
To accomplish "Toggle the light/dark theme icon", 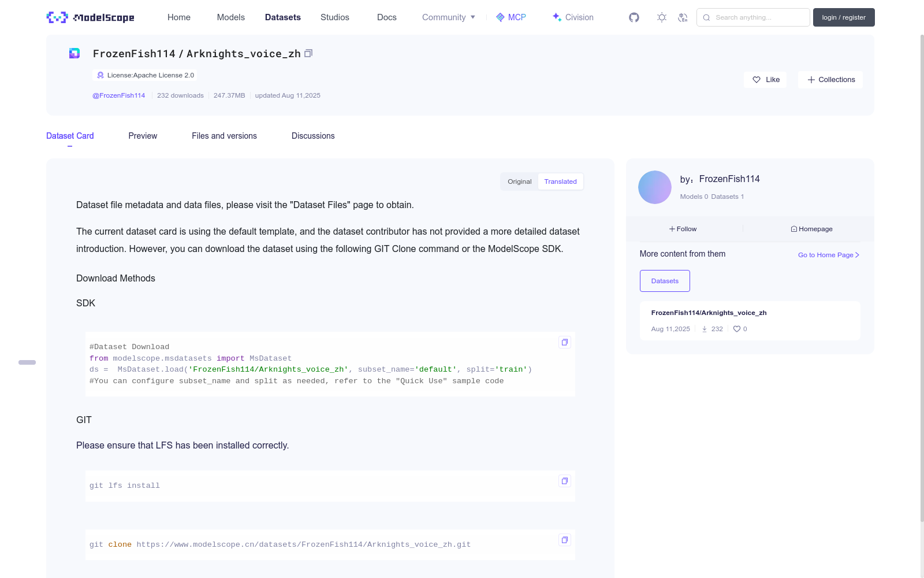I will (662, 17).
